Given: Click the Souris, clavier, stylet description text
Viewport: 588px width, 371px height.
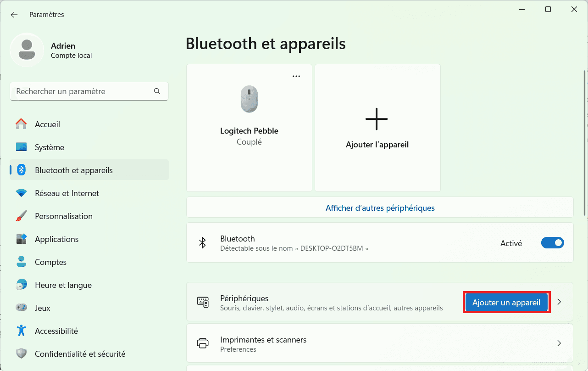Looking at the screenshot, I should pos(332,308).
